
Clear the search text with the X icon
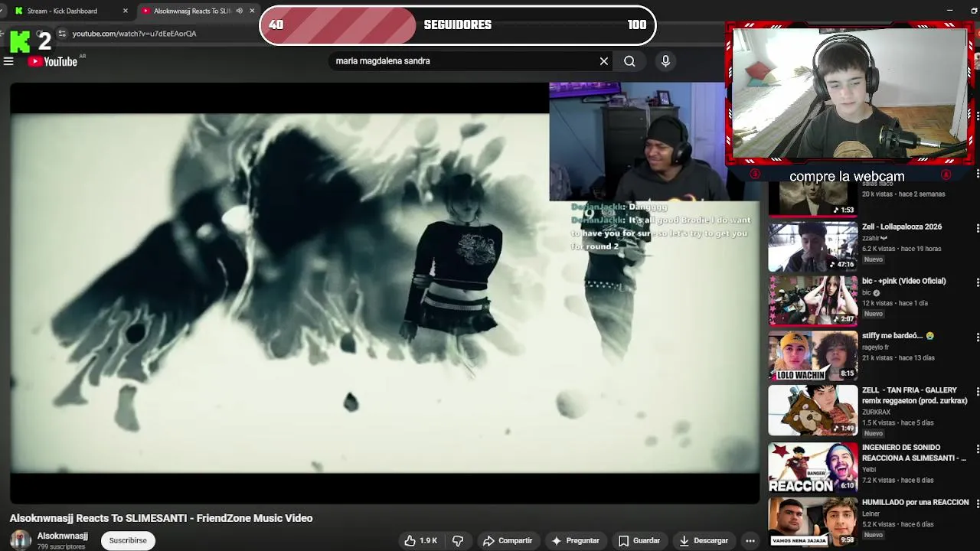604,61
